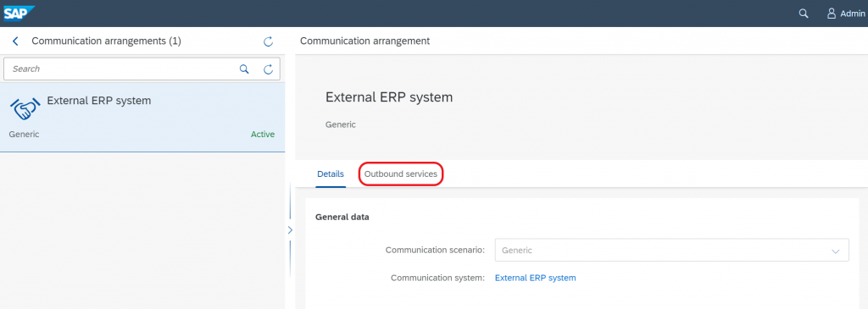Image resolution: width=868 pixels, height=309 pixels.
Task: Open the External ERP system link
Action: [536, 278]
